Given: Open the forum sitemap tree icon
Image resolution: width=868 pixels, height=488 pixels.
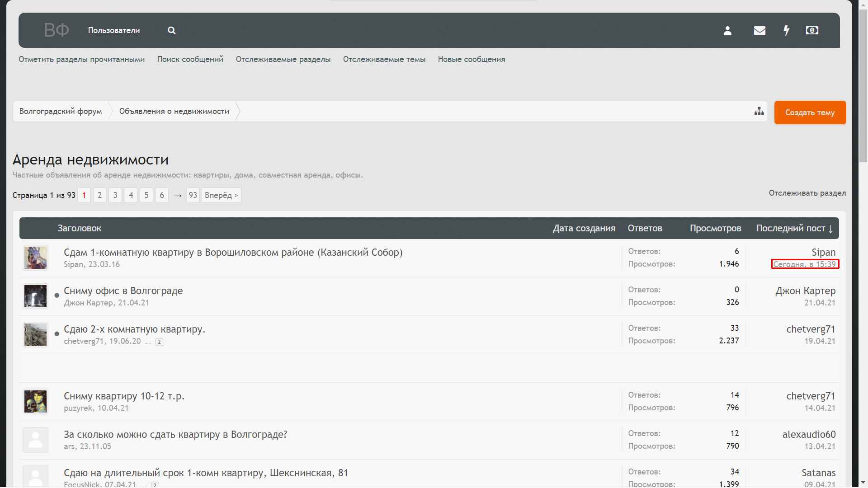Looking at the screenshot, I should tap(759, 111).
